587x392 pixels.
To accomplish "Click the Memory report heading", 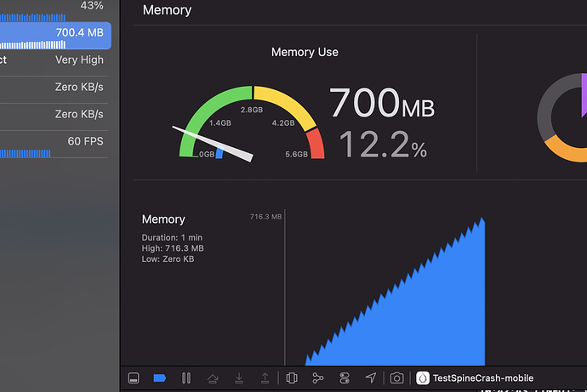I will coord(167,10).
